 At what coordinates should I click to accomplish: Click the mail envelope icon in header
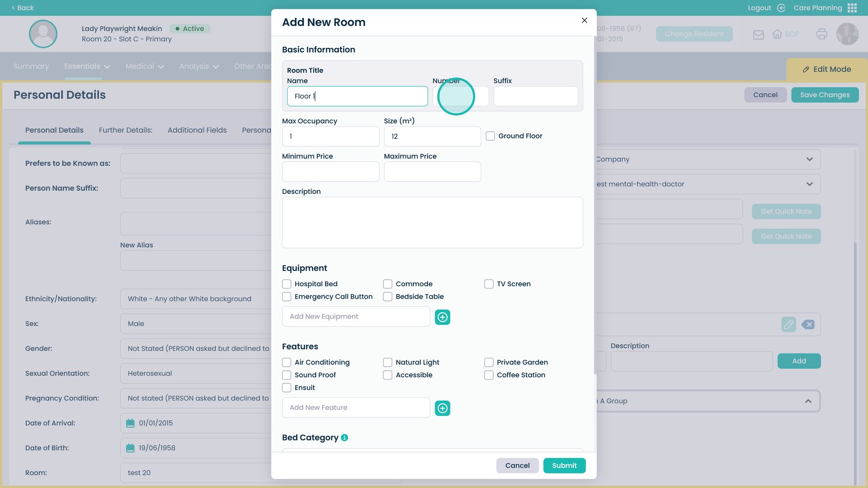click(x=758, y=35)
